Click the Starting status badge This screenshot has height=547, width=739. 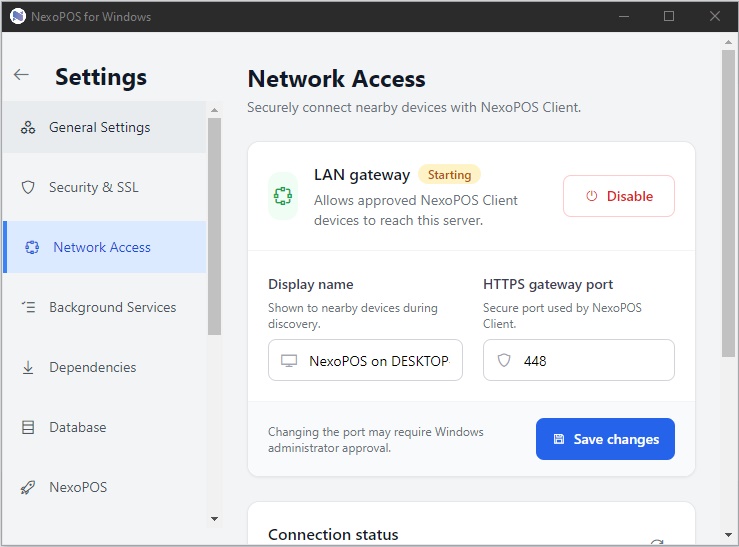449,175
